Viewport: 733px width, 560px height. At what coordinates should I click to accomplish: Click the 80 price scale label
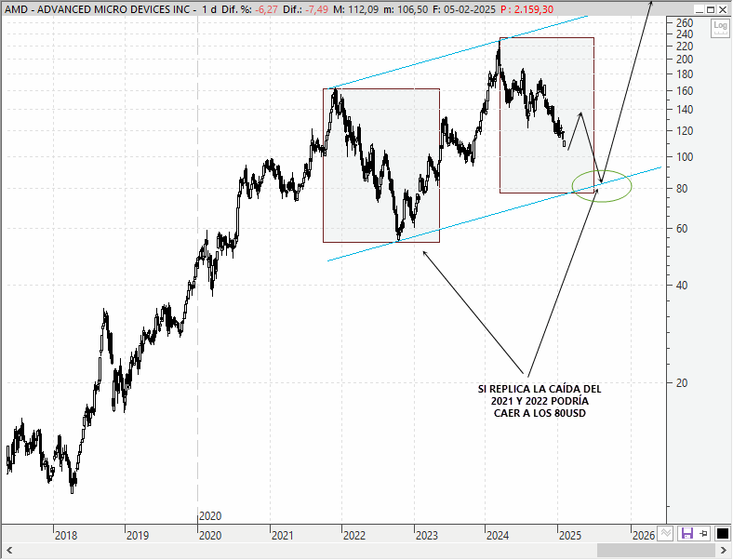click(682, 189)
